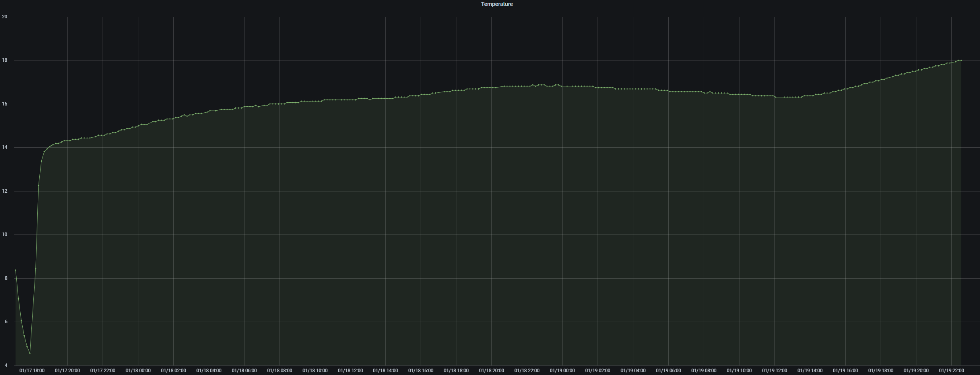The image size is (980, 375).
Task: Click the 01/18 14:00 time axis label
Action: pyautogui.click(x=385, y=371)
